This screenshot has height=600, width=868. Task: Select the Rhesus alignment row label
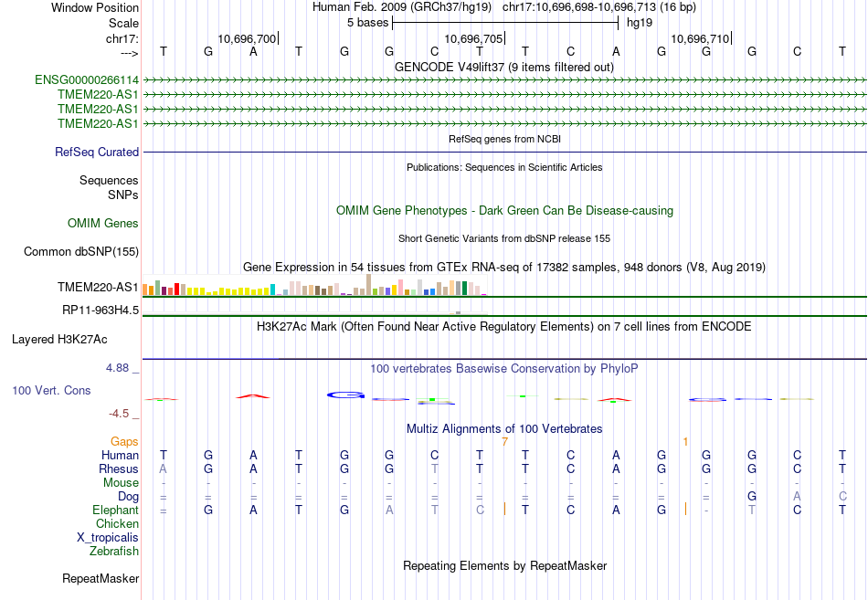[x=119, y=469]
